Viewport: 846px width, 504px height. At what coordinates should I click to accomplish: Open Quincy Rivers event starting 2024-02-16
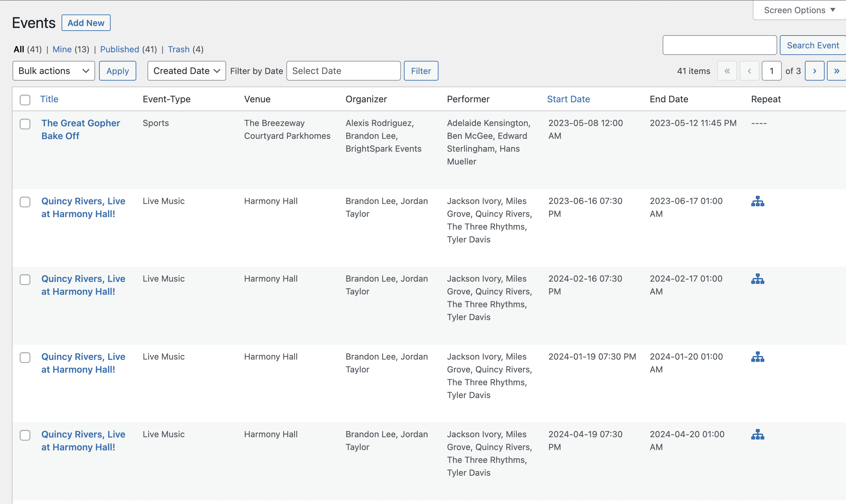coord(83,285)
